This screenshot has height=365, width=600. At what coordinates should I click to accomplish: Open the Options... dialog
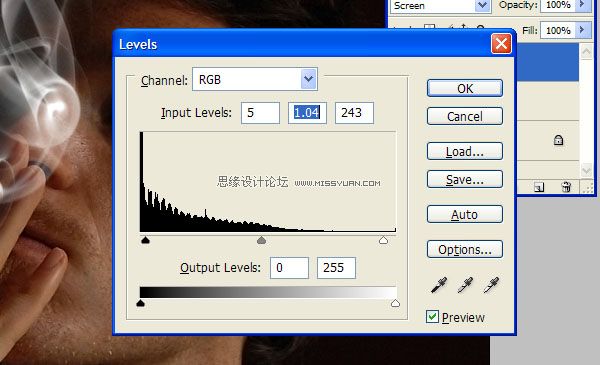(x=465, y=249)
